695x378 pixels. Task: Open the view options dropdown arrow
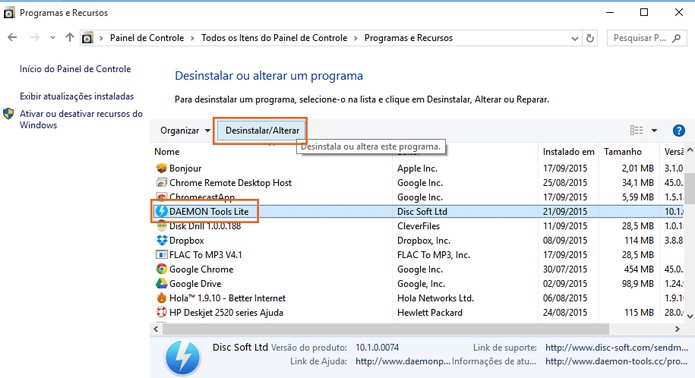pyautogui.click(x=654, y=130)
